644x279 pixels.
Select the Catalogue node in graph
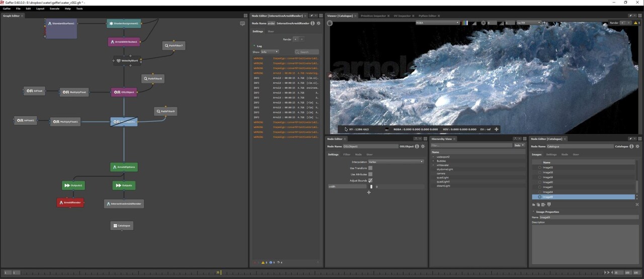(x=122, y=226)
